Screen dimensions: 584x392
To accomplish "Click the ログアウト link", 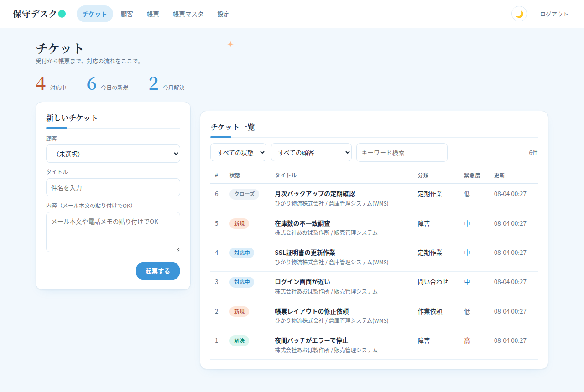I will click(554, 14).
